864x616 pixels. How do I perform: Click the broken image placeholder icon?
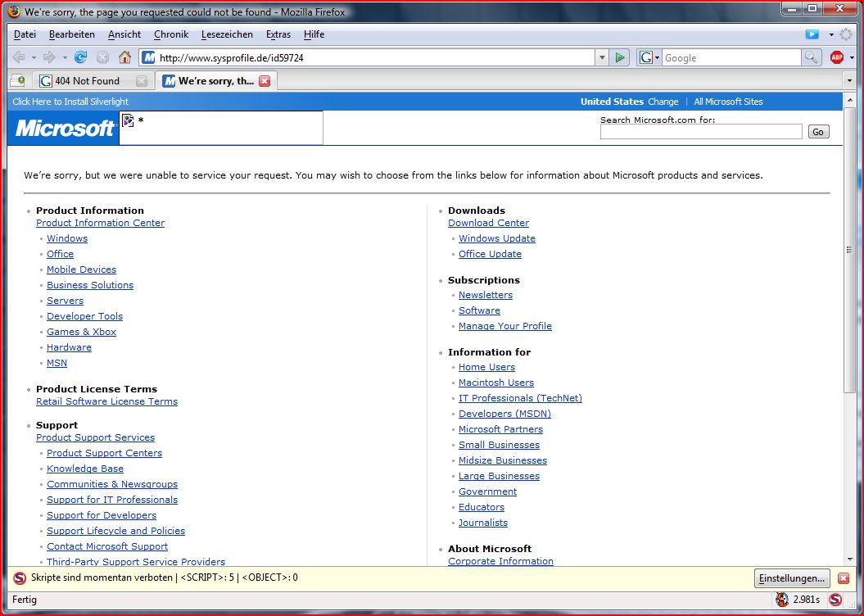[128, 120]
